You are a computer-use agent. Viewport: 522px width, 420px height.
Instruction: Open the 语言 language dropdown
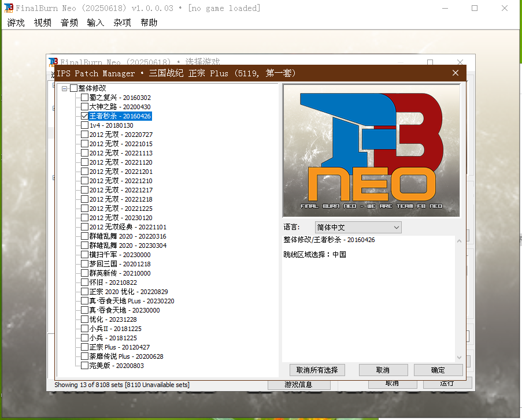(x=358, y=227)
